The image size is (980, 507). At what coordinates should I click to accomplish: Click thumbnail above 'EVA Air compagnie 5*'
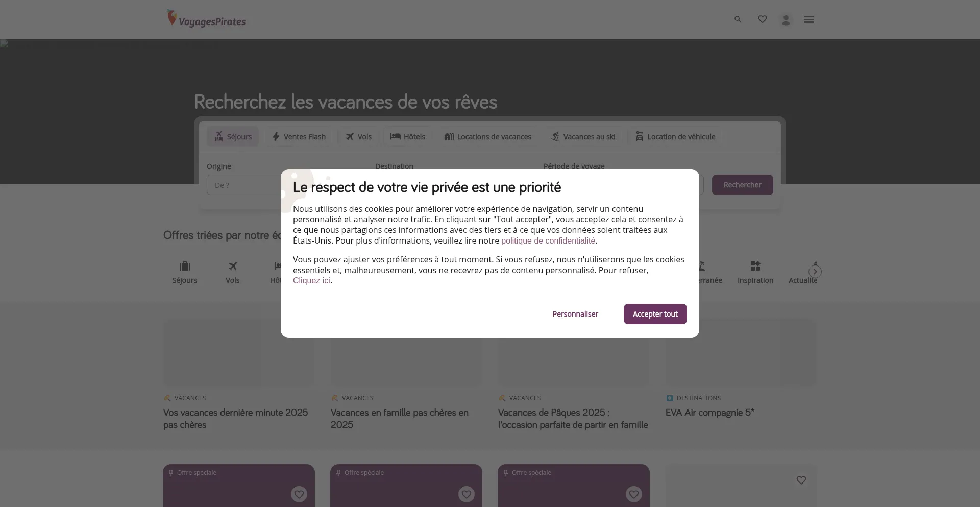[741, 353]
